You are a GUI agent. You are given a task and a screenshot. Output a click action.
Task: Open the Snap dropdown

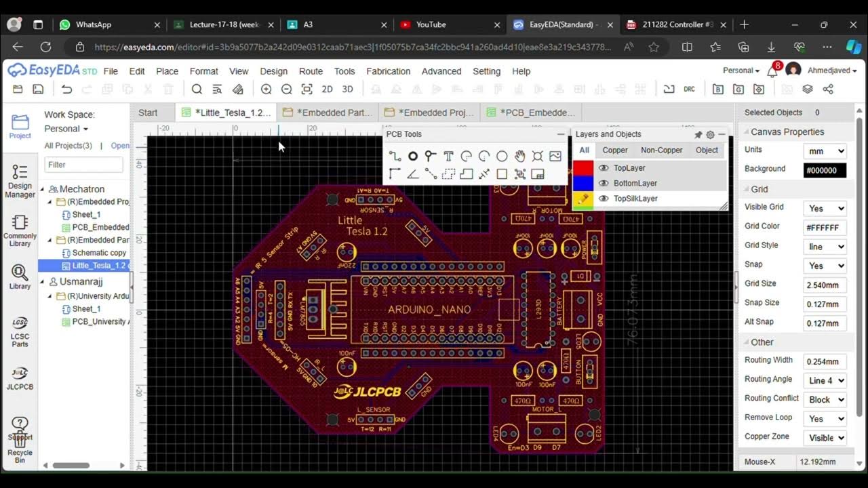coord(825,266)
